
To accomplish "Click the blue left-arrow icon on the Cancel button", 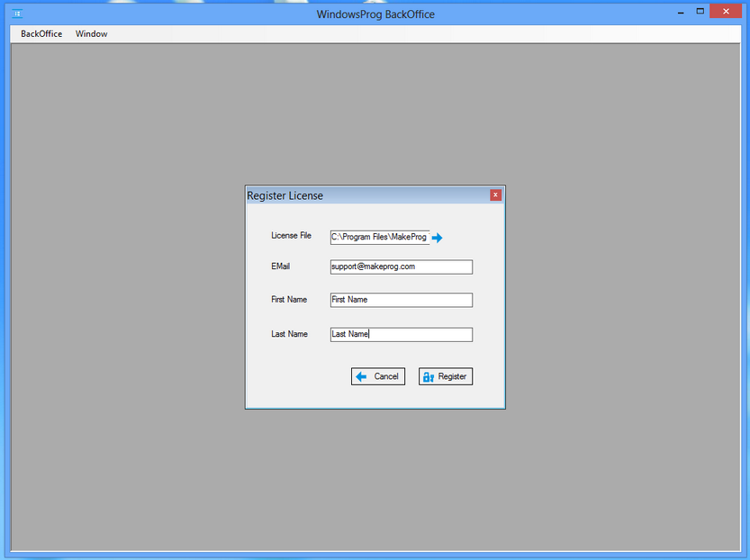I will [361, 376].
